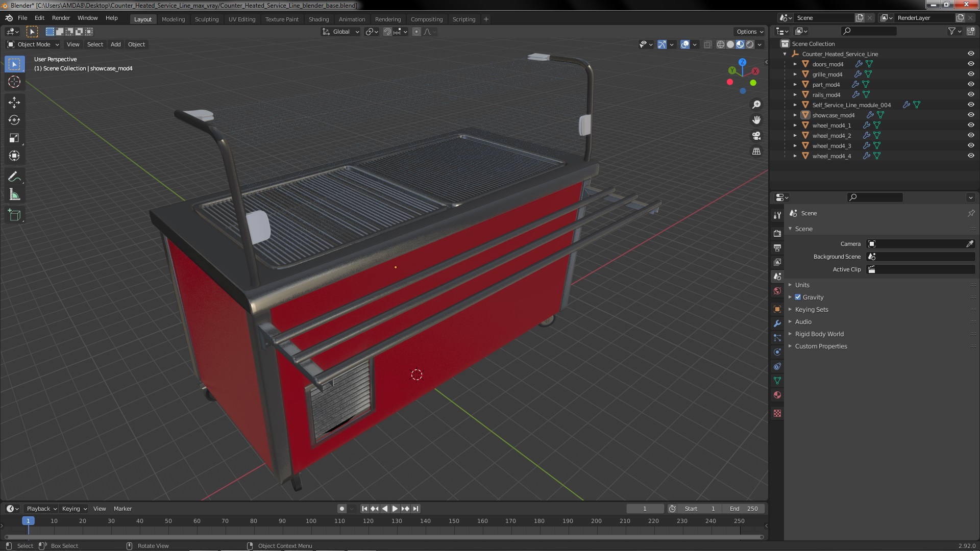Open the Add menu in viewport header
The image size is (980, 551).
click(x=116, y=44)
